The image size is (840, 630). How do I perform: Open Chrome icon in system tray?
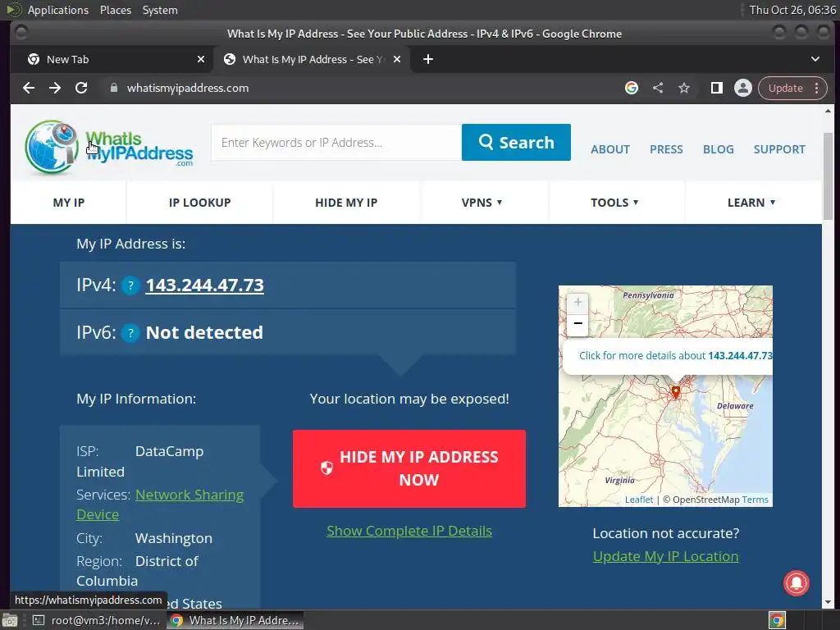pyautogui.click(x=777, y=620)
